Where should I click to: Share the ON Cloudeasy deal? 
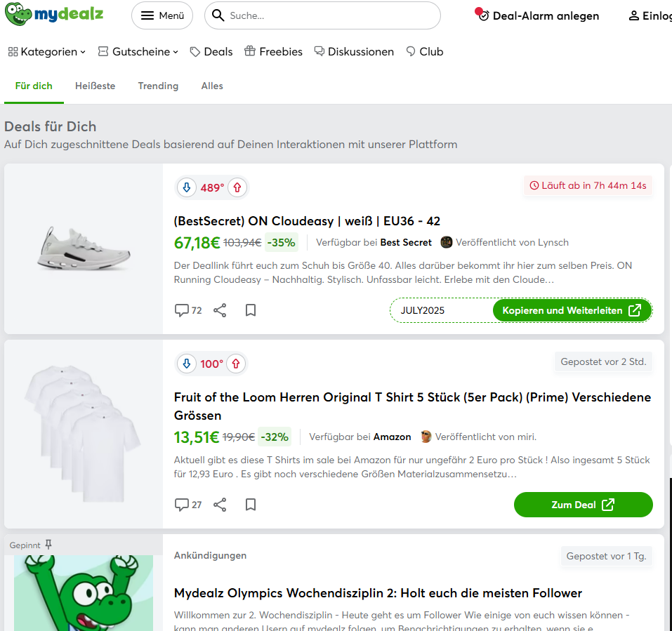tap(220, 310)
